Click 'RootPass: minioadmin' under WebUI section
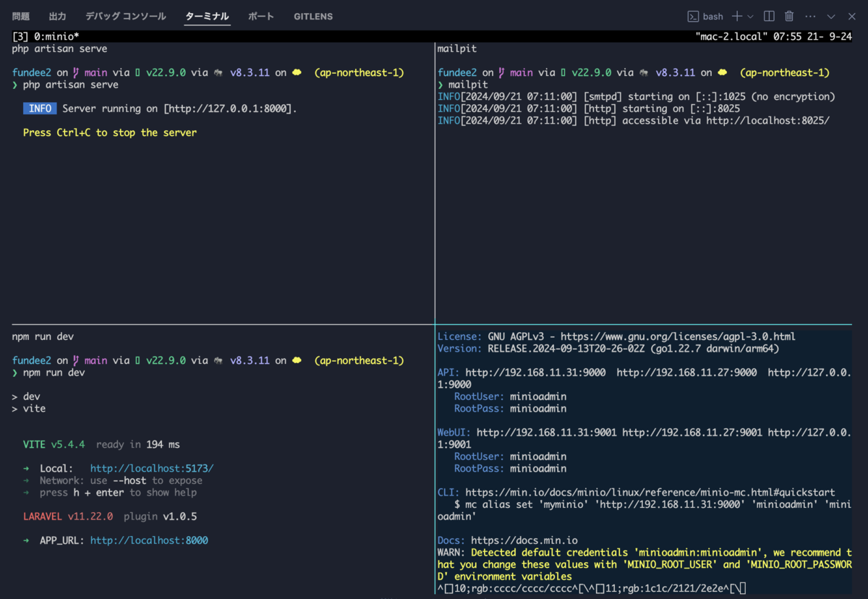 (x=510, y=469)
